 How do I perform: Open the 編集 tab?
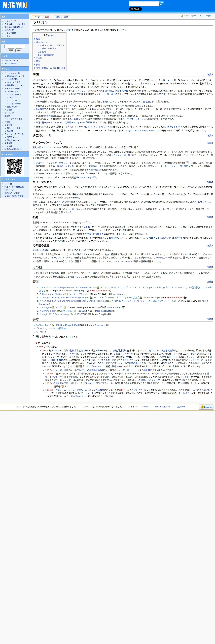[58, 17]
